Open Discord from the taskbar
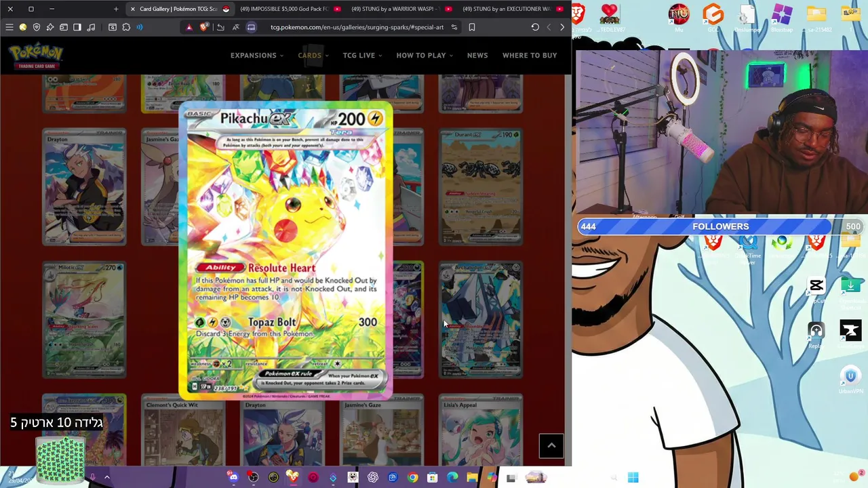Image resolution: width=868 pixels, height=488 pixels. point(233,477)
